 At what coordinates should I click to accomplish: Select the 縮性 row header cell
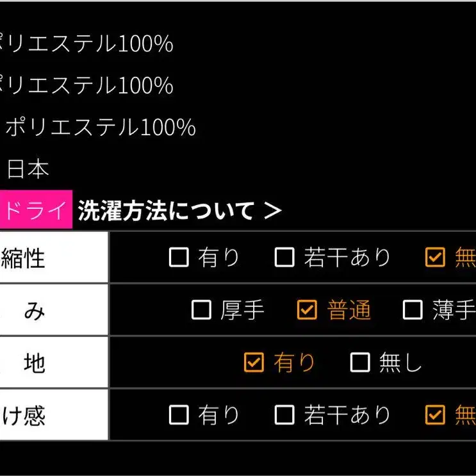coord(54,258)
